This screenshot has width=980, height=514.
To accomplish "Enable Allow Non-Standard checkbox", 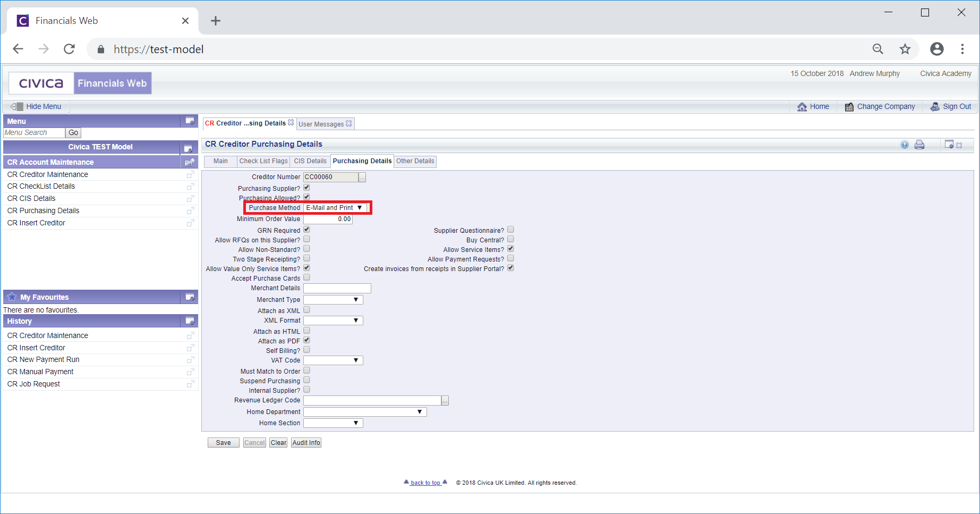I will click(306, 249).
